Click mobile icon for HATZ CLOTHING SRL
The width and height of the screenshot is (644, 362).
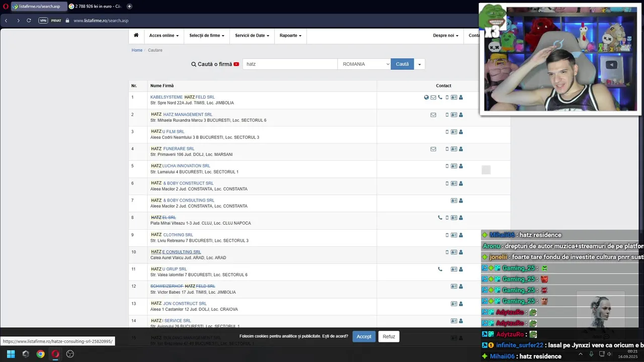[x=447, y=235]
